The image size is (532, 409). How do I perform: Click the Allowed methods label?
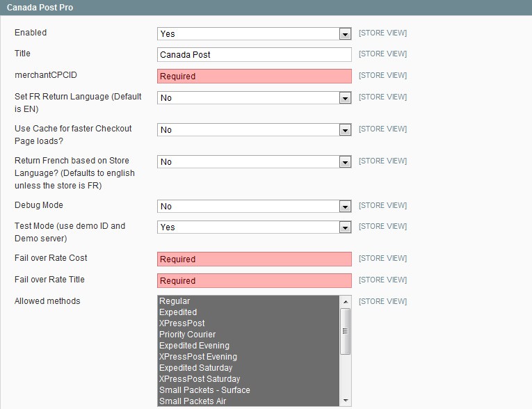pos(47,301)
